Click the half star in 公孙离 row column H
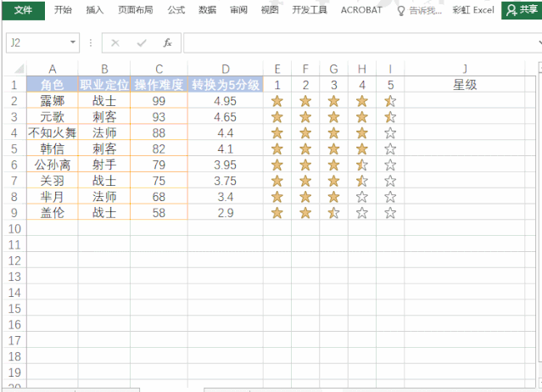The width and height of the screenshot is (542, 392). (362, 165)
